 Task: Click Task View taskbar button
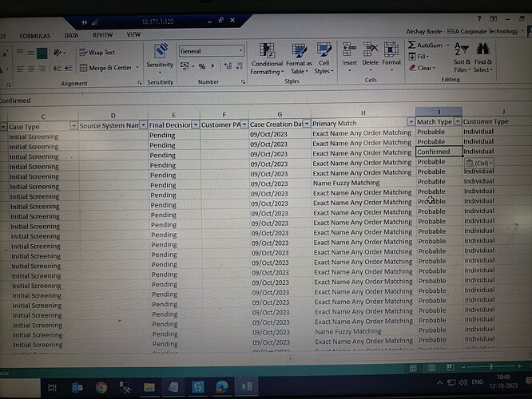pos(52,388)
